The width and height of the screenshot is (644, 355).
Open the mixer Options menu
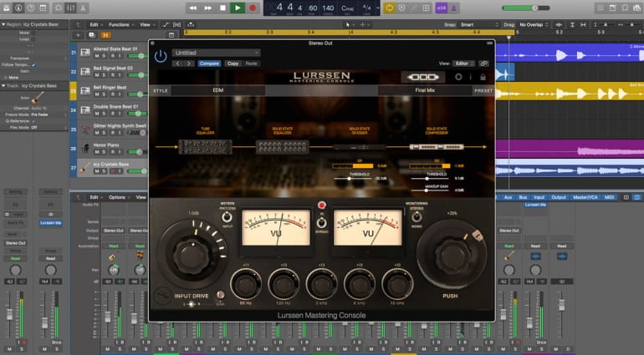click(119, 197)
